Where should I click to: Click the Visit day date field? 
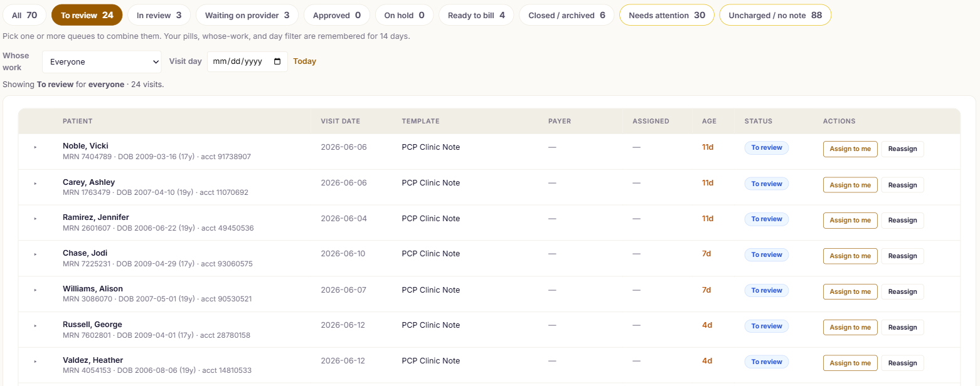[x=247, y=61]
